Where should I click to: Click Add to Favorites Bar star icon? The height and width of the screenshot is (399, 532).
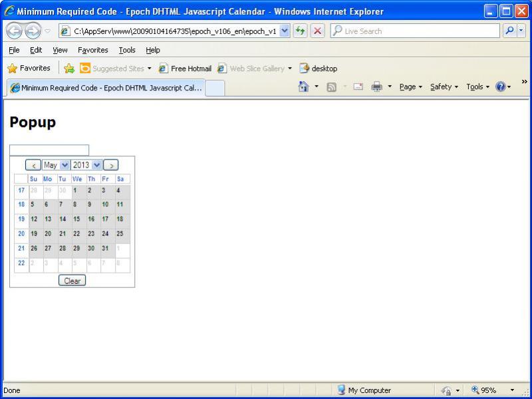click(x=69, y=68)
